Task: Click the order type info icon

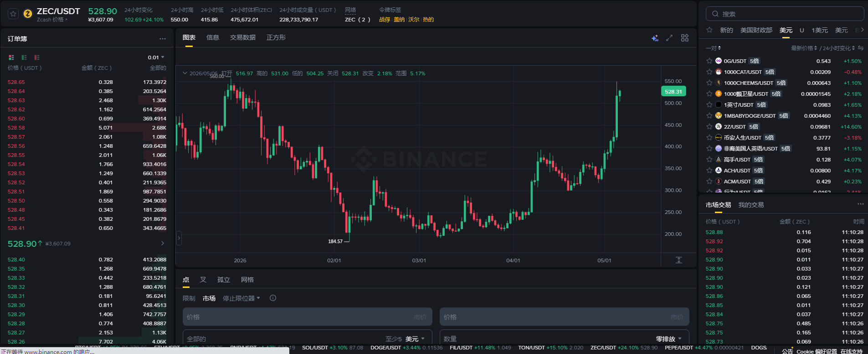Action: tap(273, 298)
